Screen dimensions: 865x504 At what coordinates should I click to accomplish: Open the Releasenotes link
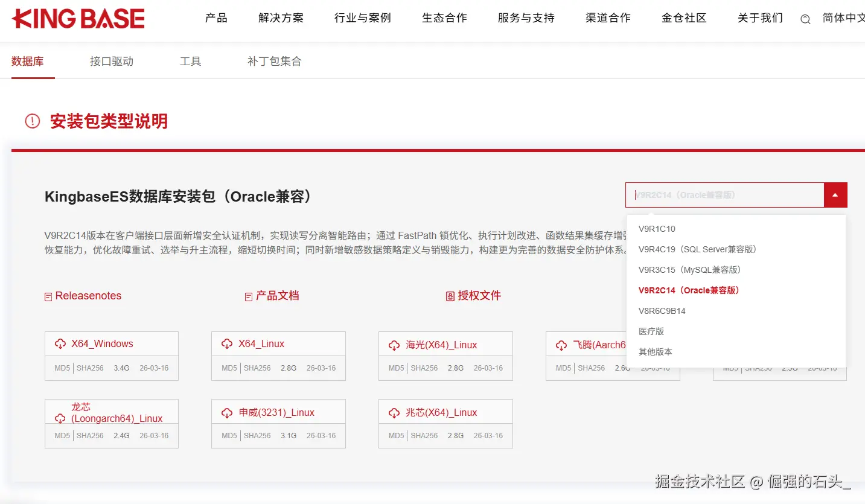click(x=88, y=296)
